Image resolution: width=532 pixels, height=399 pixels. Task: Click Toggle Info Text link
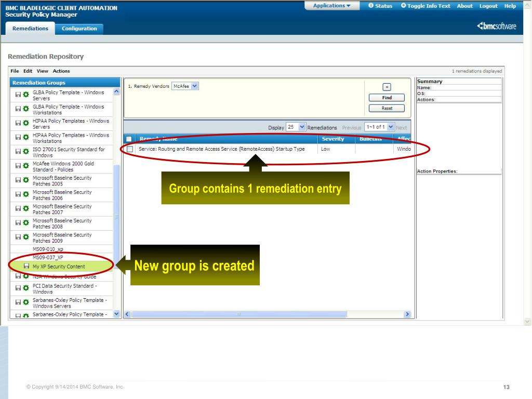point(425,6)
